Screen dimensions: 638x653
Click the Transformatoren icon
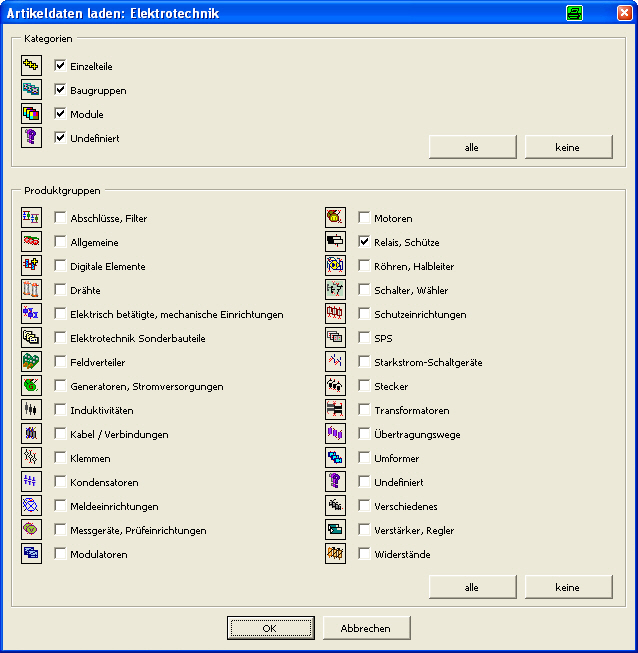(x=335, y=409)
